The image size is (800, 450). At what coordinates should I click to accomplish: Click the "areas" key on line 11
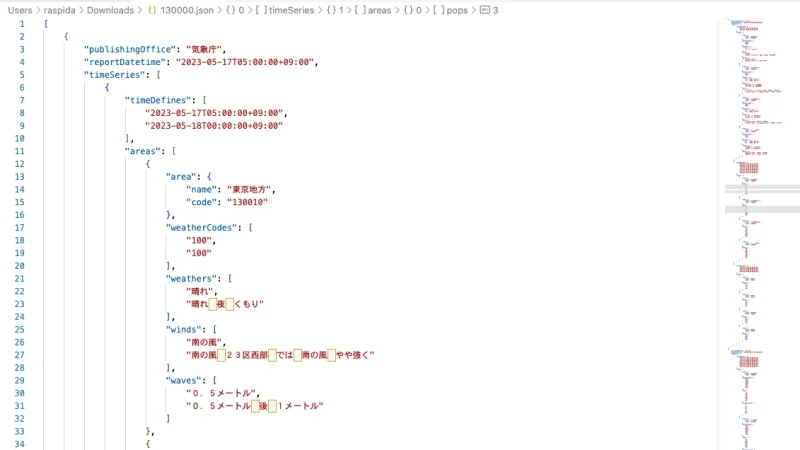tap(143, 152)
